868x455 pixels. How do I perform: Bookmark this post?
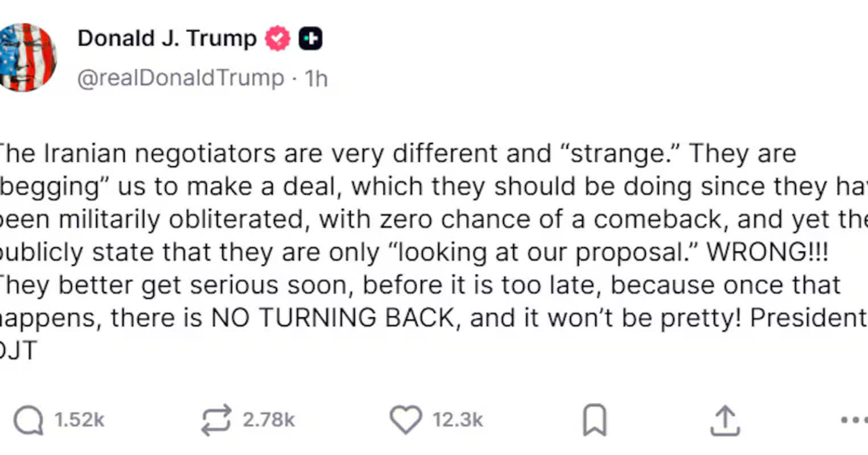coord(595,420)
